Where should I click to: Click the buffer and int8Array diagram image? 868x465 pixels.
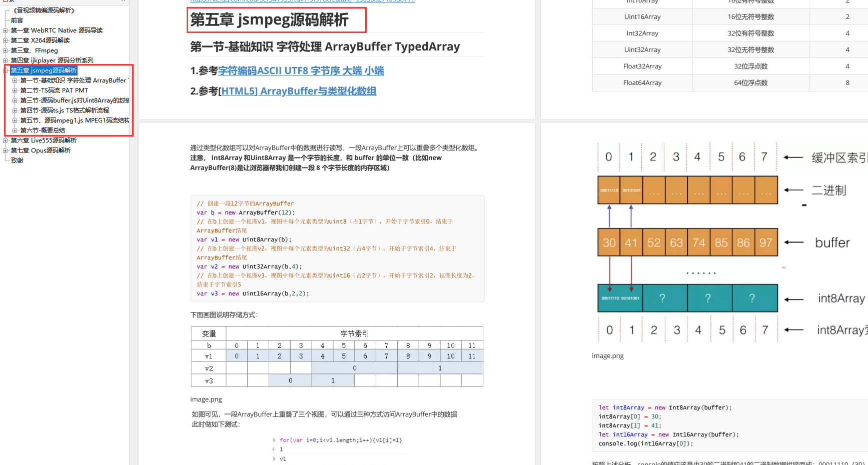[730, 243]
